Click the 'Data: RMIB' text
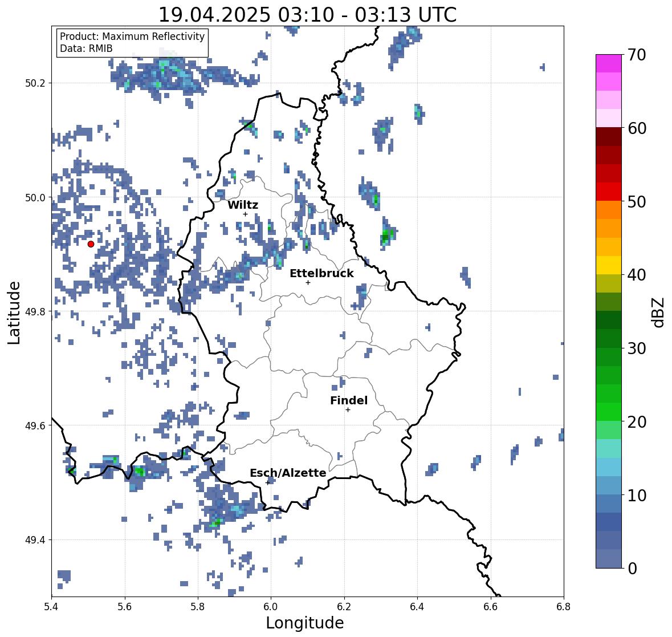The width and height of the screenshot is (672, 637). click(86, 48)
